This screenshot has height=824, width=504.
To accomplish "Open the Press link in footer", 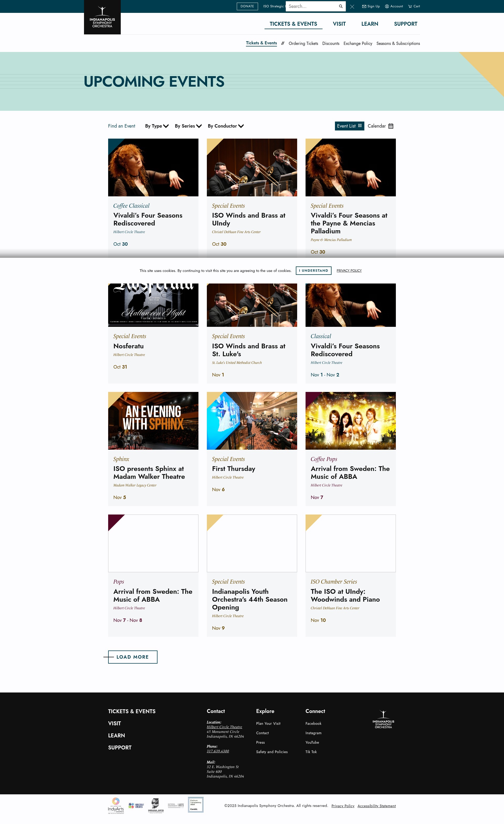I will [260, 742].
